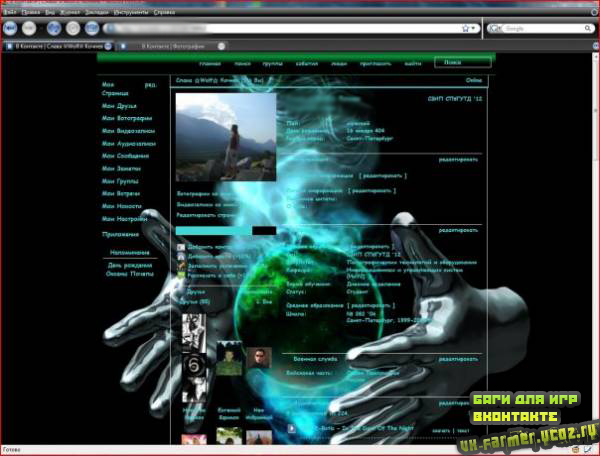The width and height of the screenshot is (600, 456).
Task: Click 'Редактировать страницу' under the photo
Action: (x=206, y=215)
